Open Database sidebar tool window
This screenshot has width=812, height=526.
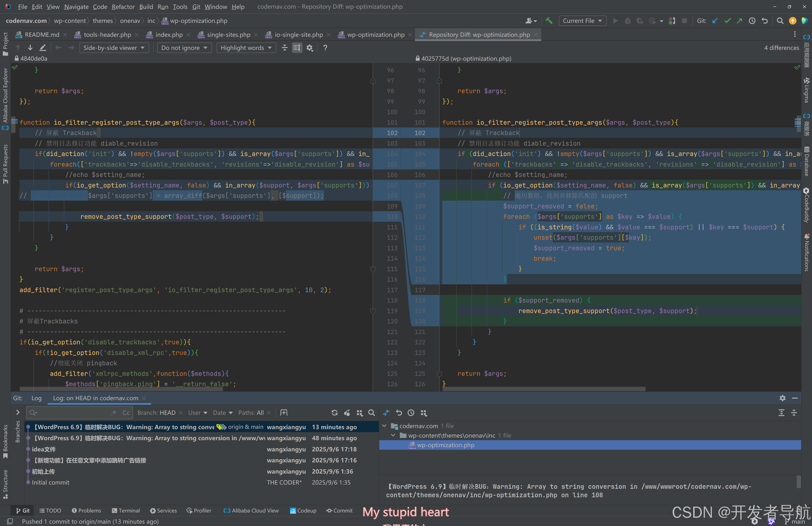[807, 161]
